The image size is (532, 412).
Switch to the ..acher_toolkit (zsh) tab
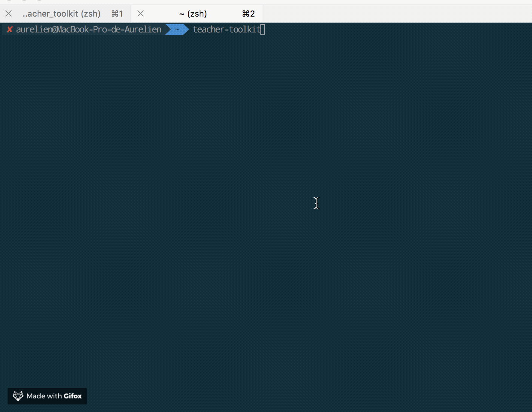coord(66,14)
